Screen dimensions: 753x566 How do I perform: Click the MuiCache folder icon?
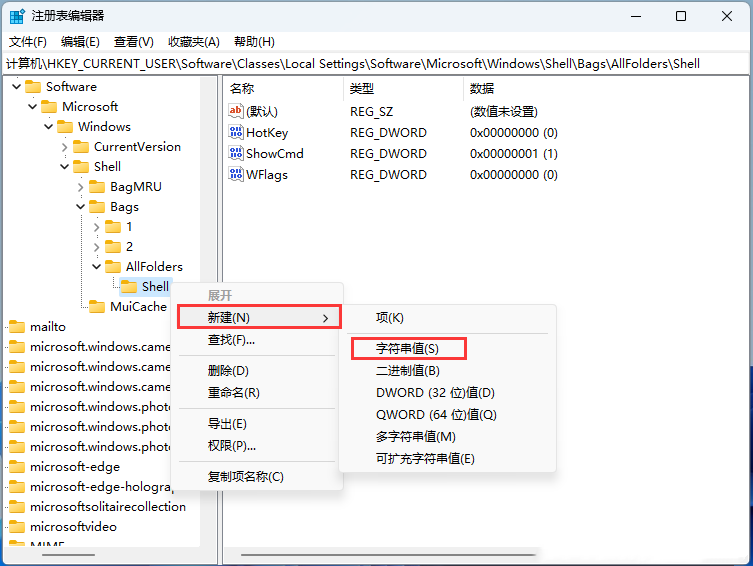pyautogui.click(x=97, y=307)
